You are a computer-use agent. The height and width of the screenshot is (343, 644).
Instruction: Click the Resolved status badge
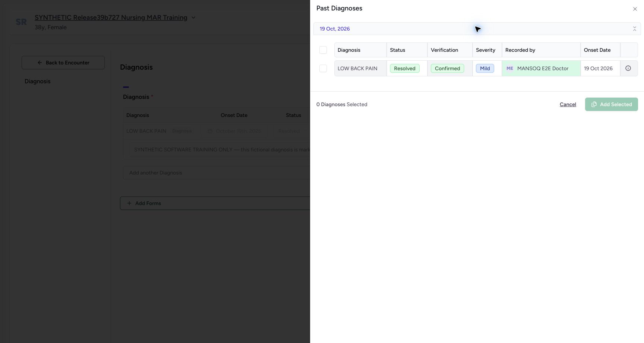[405, 69]
